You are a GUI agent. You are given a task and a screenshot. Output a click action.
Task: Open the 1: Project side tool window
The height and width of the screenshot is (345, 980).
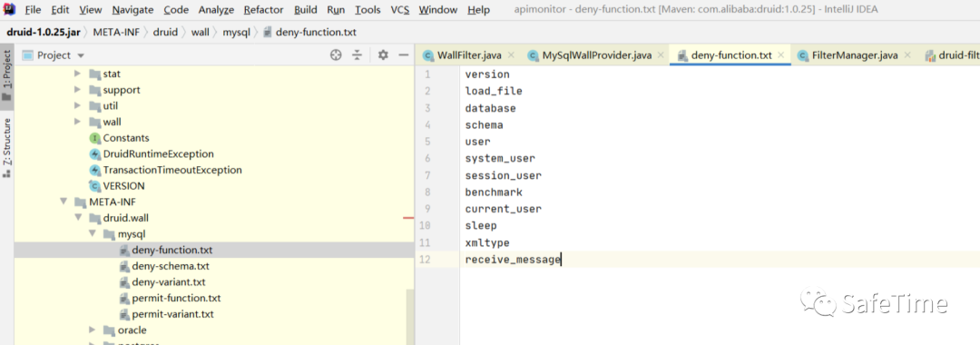coord(7,75)
